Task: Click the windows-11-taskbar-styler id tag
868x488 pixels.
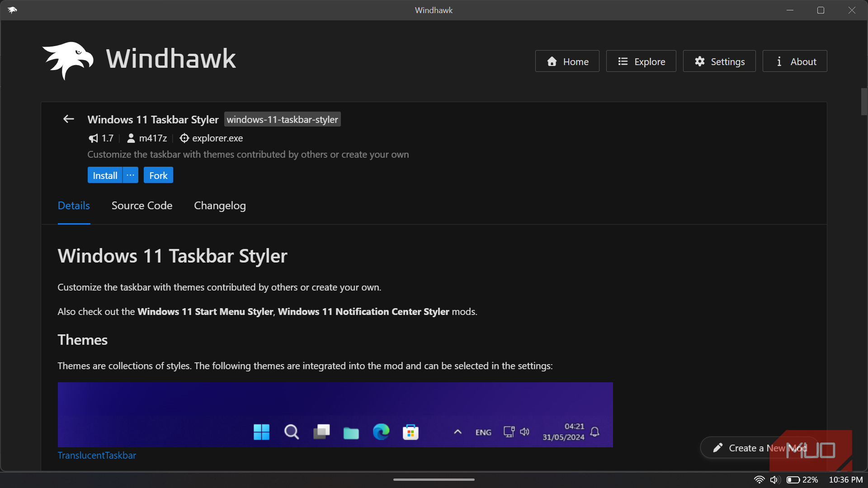Action: click(x=283, y=119)
